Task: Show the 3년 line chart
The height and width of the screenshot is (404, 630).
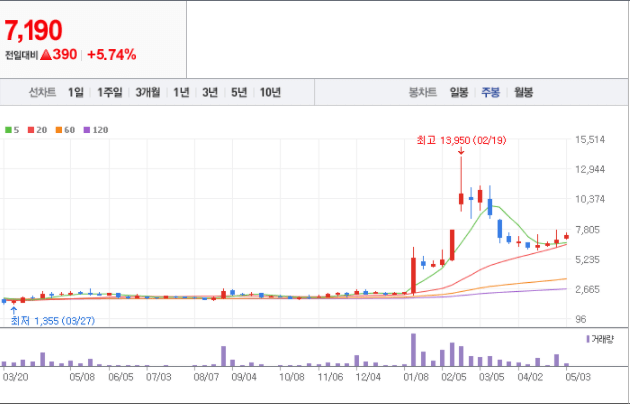Action: click(x=210, y=92)
